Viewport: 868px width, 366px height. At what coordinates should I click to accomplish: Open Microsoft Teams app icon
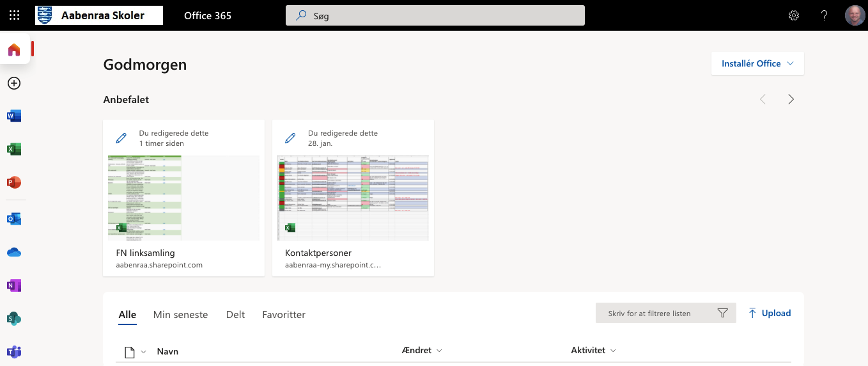[14, 351]
